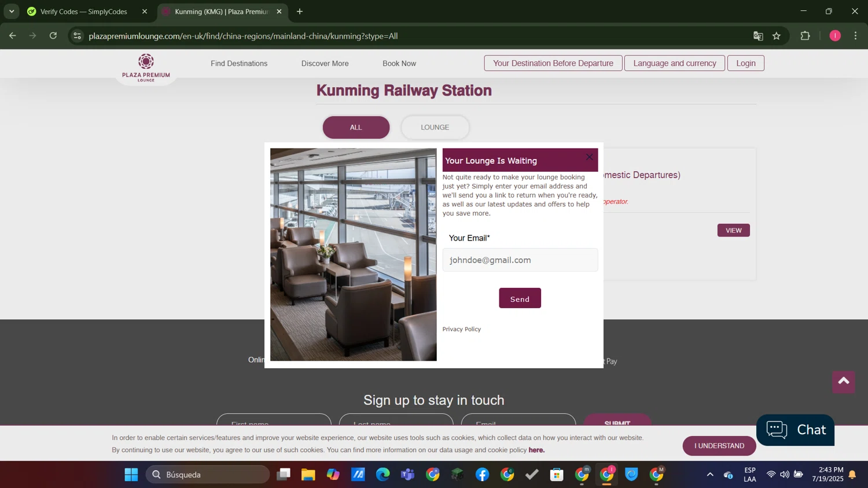Open Language and currency selector
868x488 pixels.
(675, 63)
